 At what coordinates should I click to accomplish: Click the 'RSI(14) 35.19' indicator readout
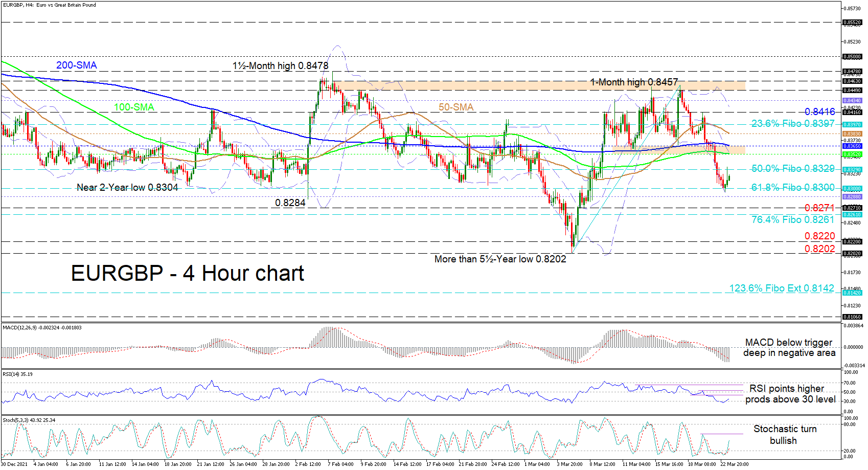[17, 374]
